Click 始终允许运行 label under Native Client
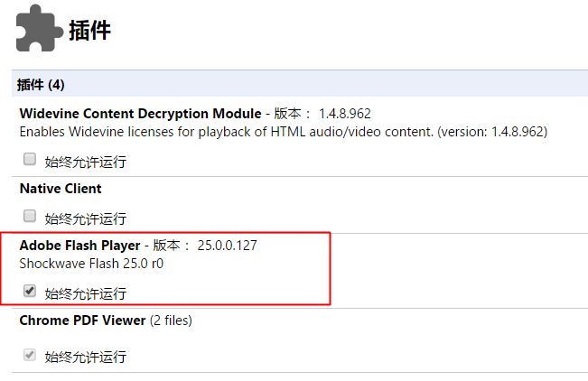The height and width of the screenshot is (381, 588). click(x=86, y=219)
